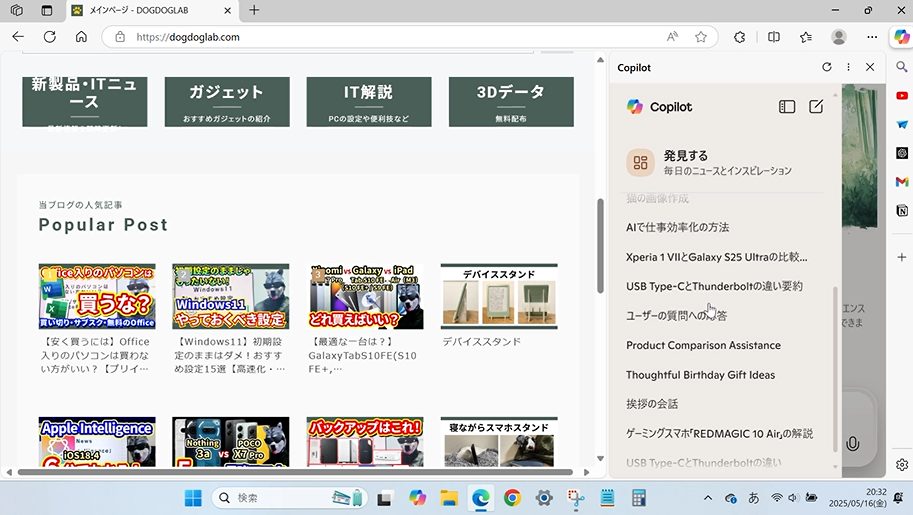Open Notion from the Edge sidebar
Screen dimensions: 913x515
[902, 211]
